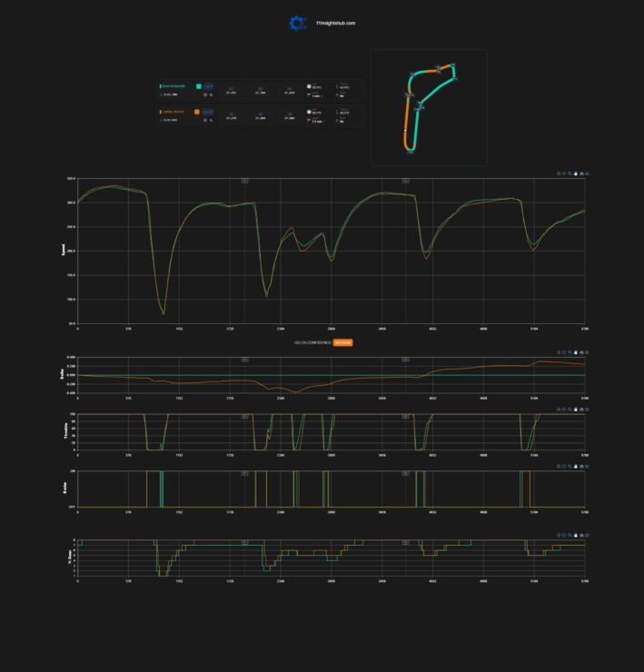
Task: Click the blue gear site logo
Action: [298, 23]
